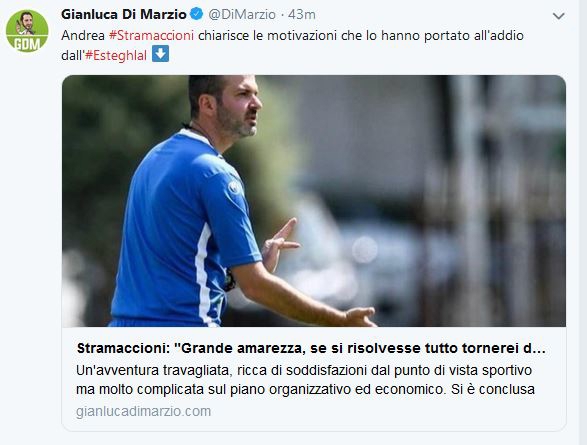Open Gianluca Di Marzio's GDM profile avatar

(x=27, y=31)
